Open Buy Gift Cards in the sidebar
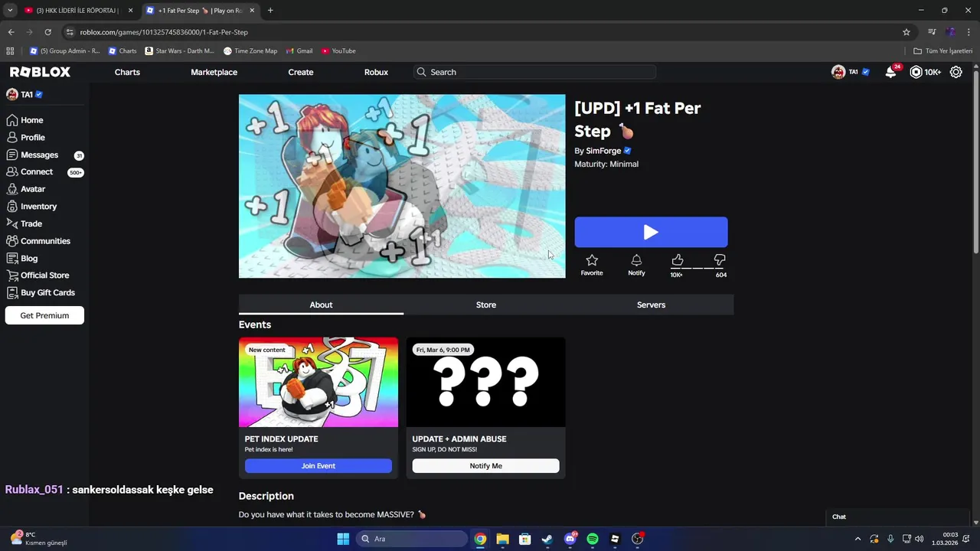The height and width of the screenshot is (551, 980). pos(41,292)
